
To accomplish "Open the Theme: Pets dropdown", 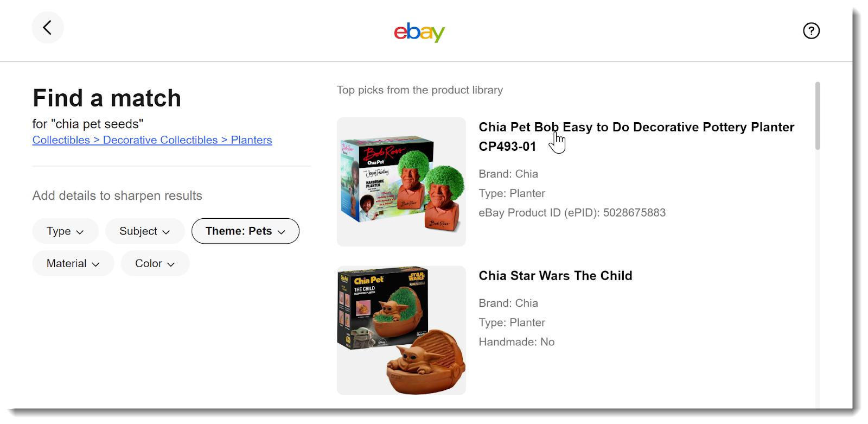I will pyautogui.click(x=245, y=231).
